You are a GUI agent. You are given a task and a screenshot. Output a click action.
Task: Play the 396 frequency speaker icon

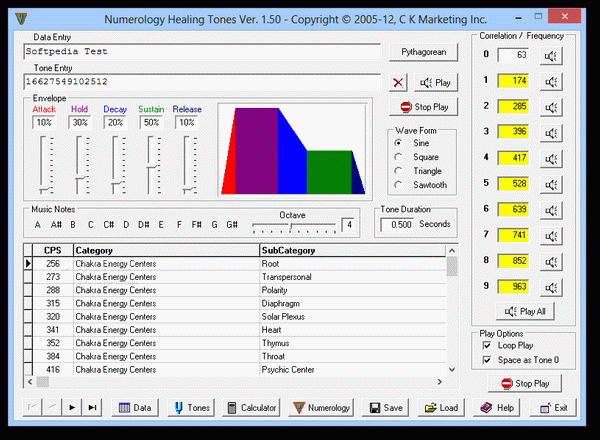551,133
